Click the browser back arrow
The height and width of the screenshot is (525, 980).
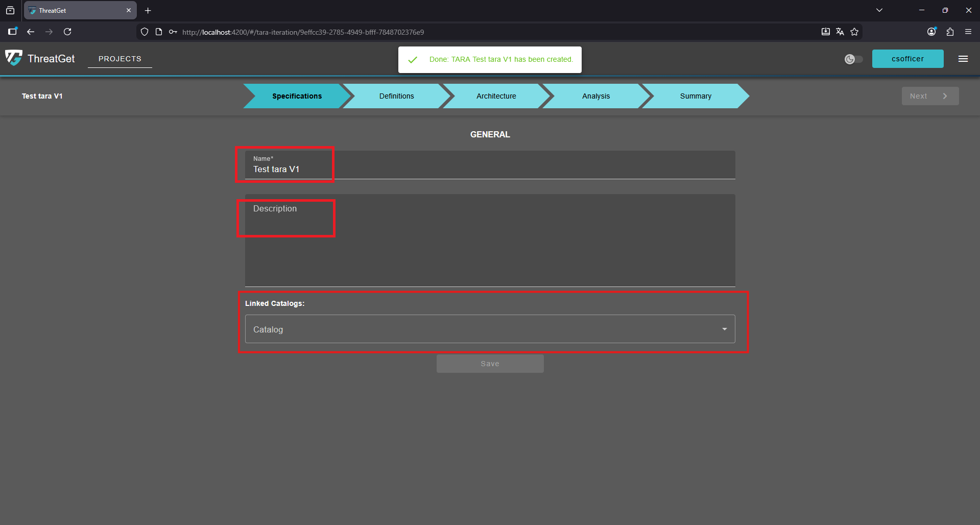pos(31,32)
